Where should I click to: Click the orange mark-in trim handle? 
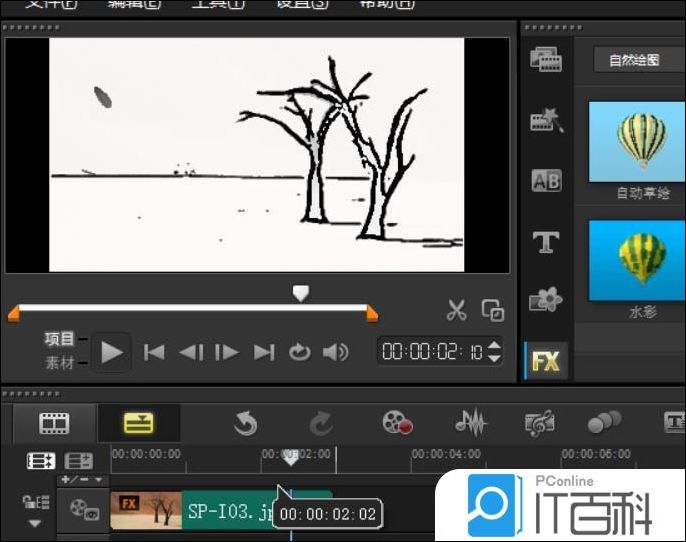(13, 313)
